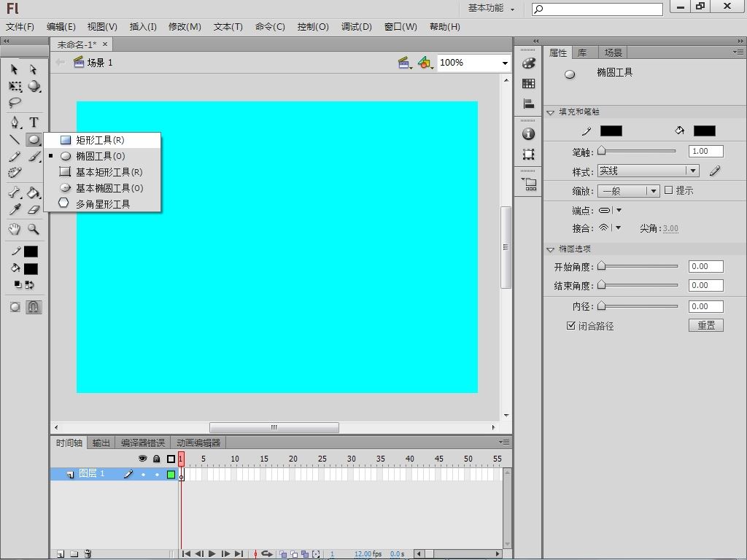Collapse the 填充和笔触 section

550,112
